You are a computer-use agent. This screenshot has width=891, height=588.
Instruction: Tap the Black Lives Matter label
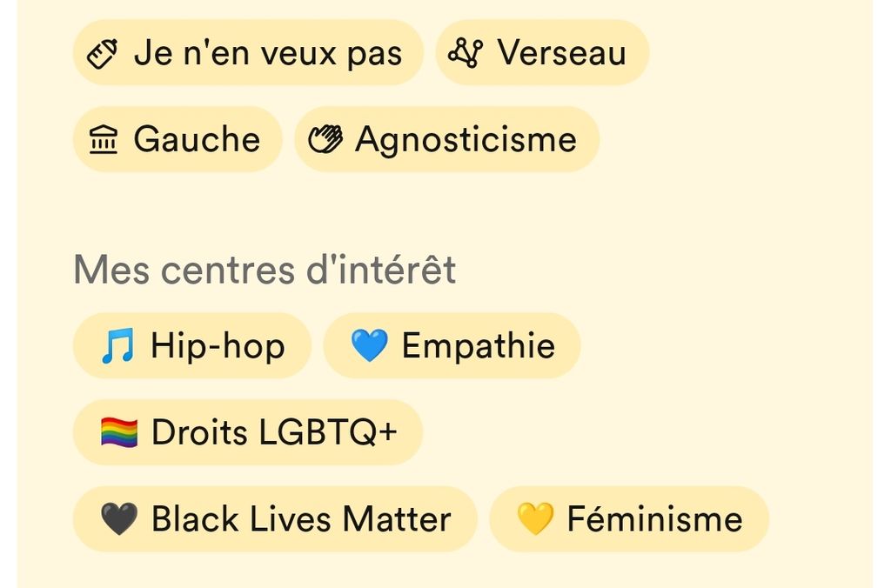[x=301, y=519]
